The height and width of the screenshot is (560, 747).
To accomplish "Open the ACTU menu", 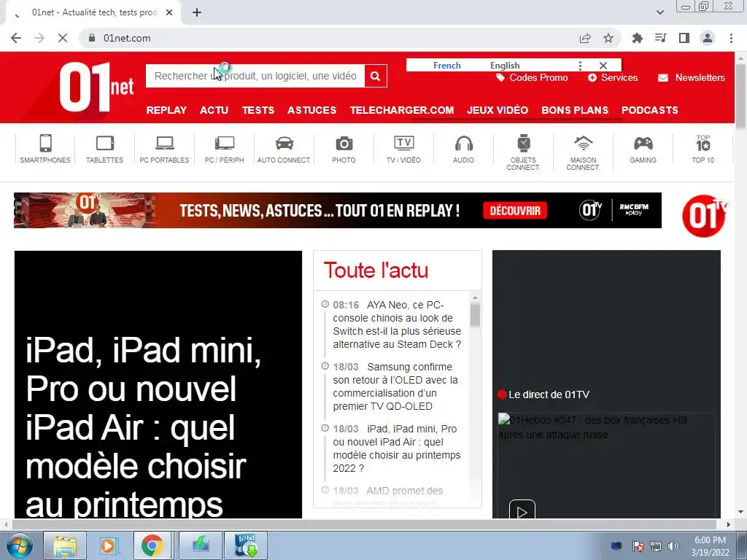I will pos(214,110).
